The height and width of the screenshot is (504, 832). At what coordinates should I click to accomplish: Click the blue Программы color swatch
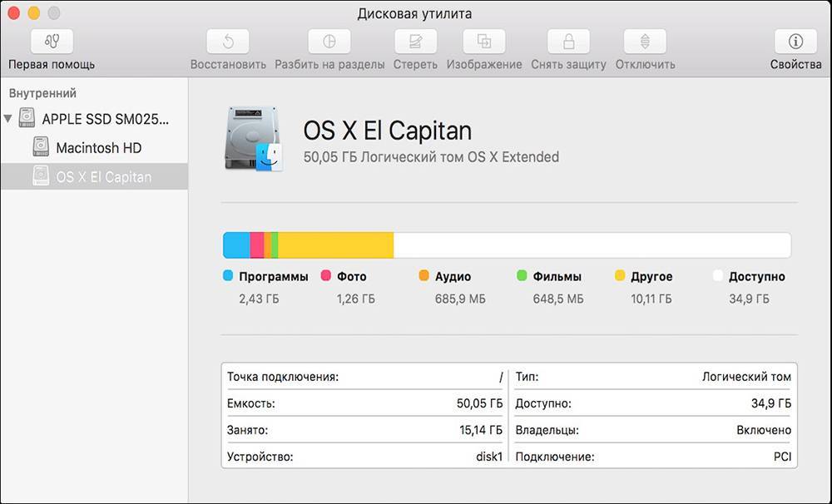point(228,276)
